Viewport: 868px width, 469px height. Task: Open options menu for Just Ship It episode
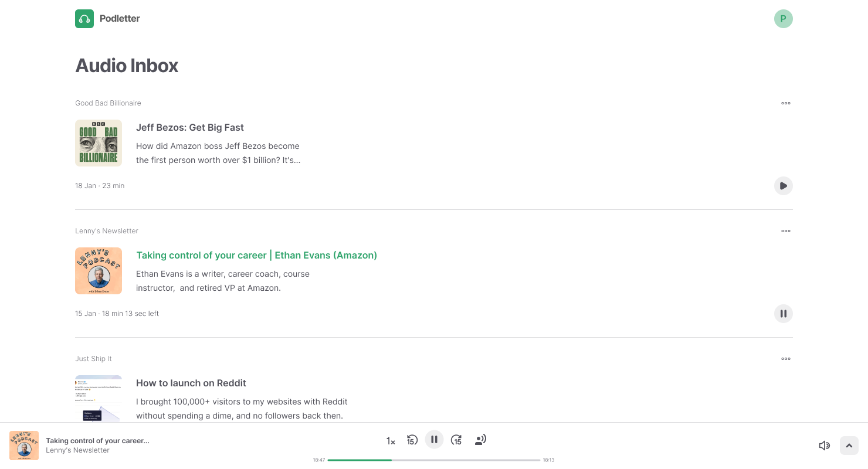[786, 359]
